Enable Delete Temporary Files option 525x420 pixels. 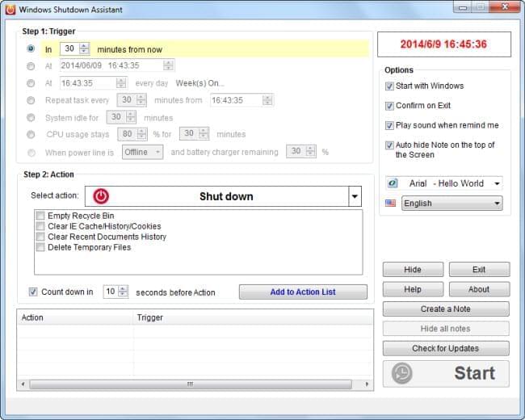pyautogui.click(x=40, y=247)
